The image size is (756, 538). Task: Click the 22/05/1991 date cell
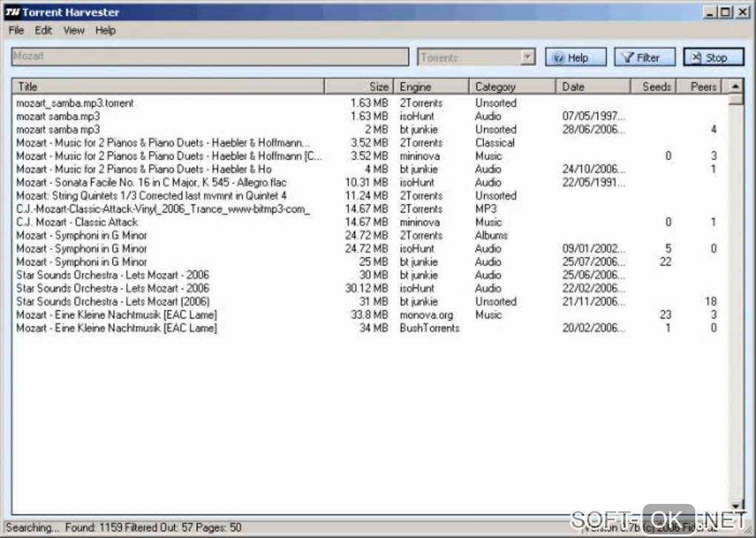pyautogui.click(x=594, y=182)
